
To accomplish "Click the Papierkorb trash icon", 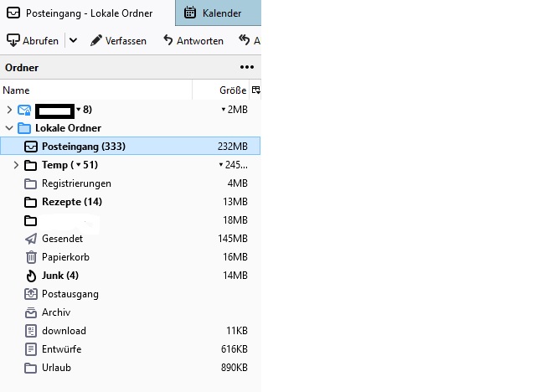I will coord(31,257).
